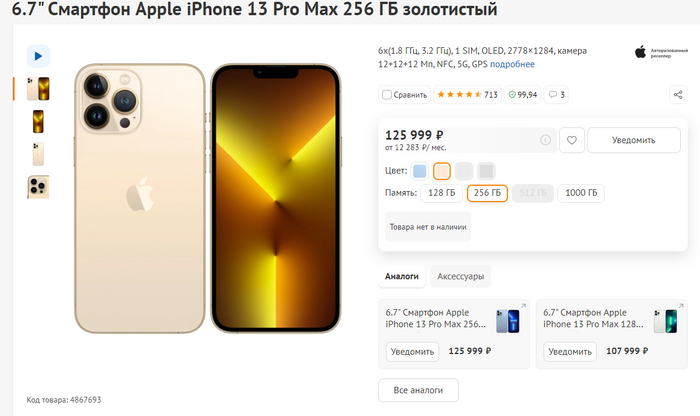
Task: Open first analog in new tab arrow
Action: (x=523, y=306)
